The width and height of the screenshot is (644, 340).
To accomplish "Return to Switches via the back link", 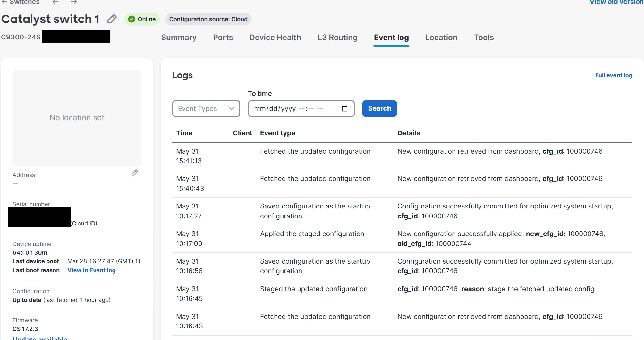I will tap(21, 2).
